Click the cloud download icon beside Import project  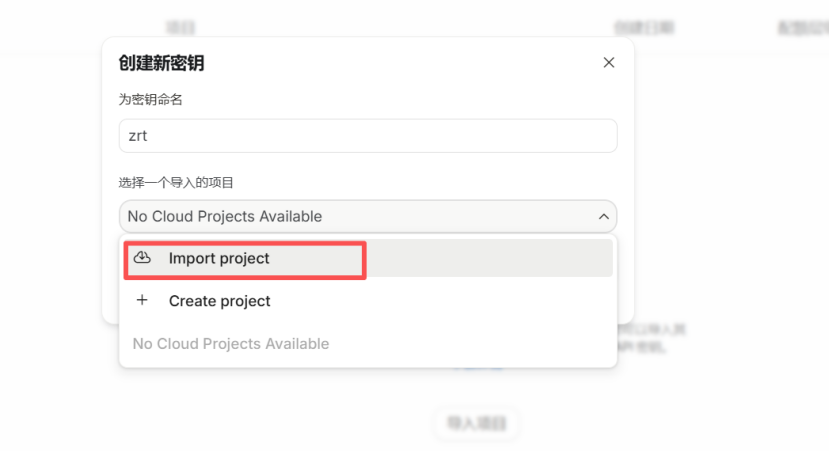(142, 258)
